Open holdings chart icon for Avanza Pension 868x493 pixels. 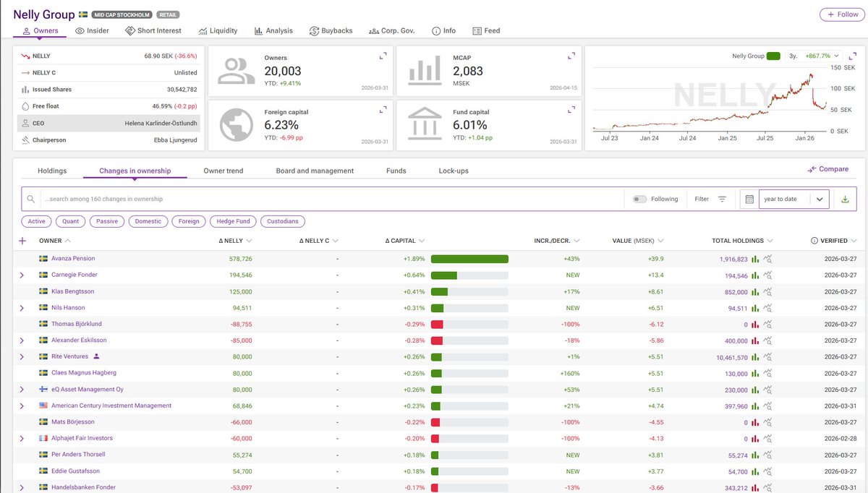(755, 259)
